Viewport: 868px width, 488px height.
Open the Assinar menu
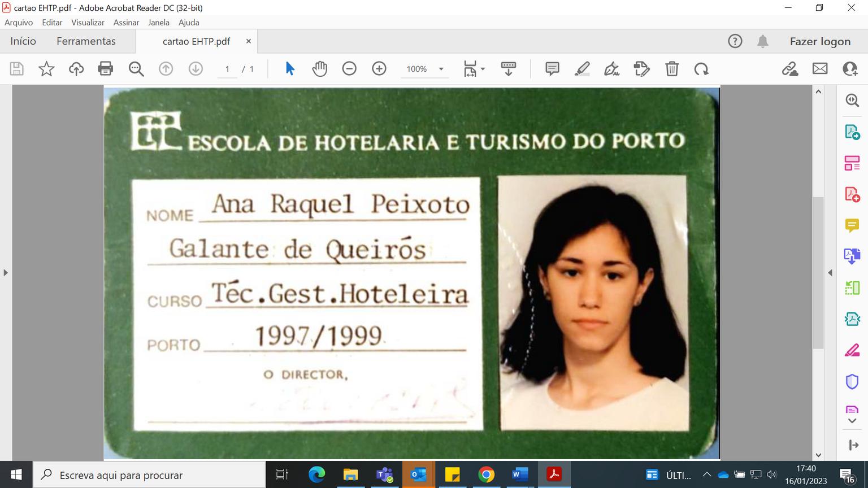(126, 23)
